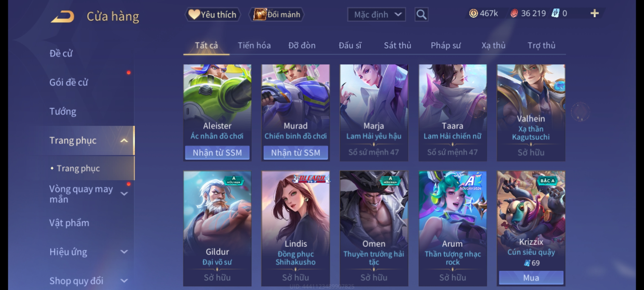644x290 pixels.
Task: Open the Yêu thích heart favorites
Action: click(213, 15)
